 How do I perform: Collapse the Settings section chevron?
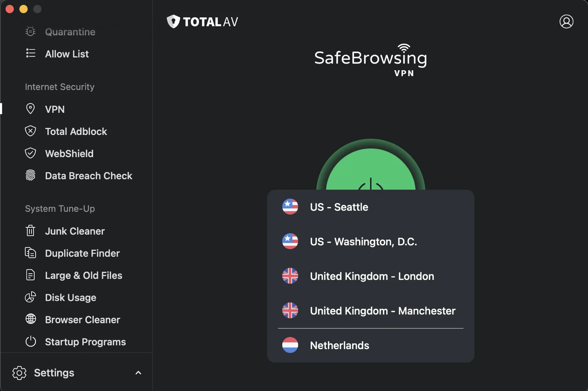138,373
